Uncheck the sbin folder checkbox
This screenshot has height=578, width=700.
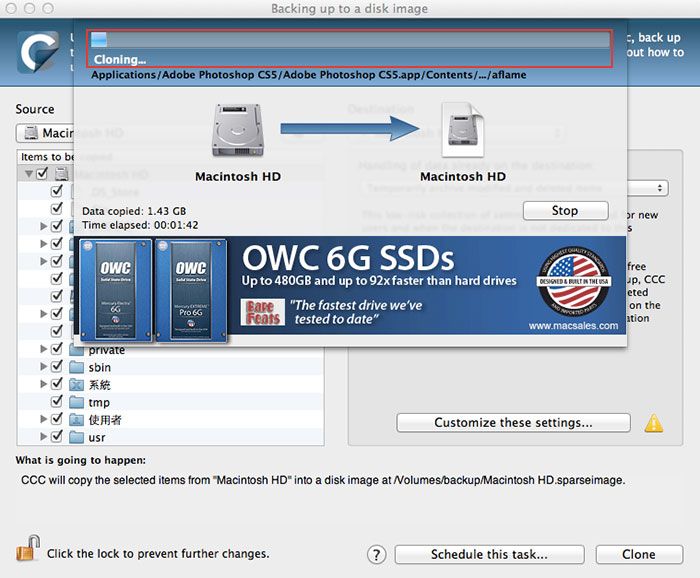57,366
